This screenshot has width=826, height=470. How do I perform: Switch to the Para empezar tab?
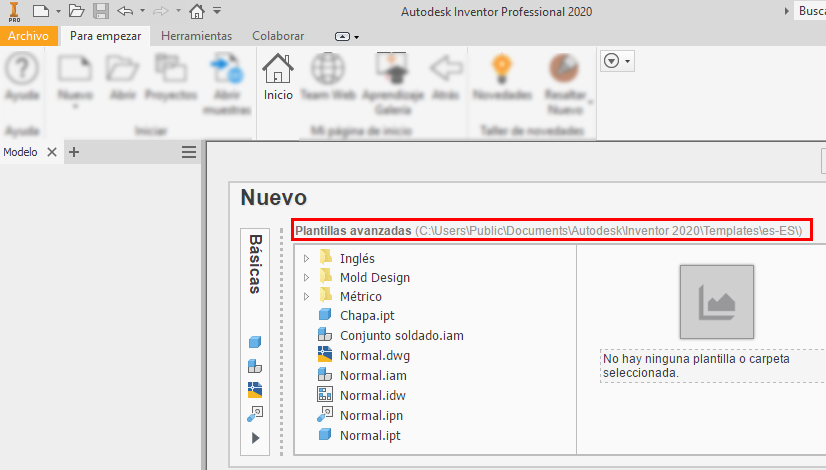coord(105,36)
